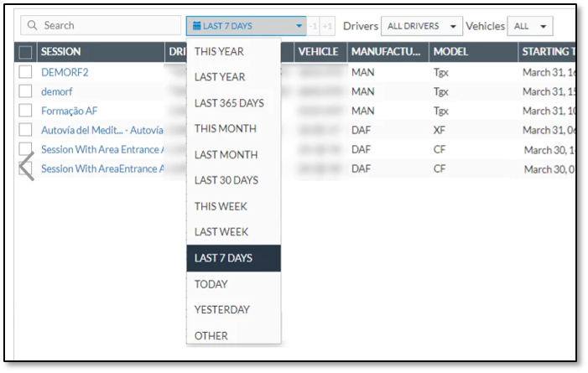Pick LAST WEEK option

(x=234, y=232)
